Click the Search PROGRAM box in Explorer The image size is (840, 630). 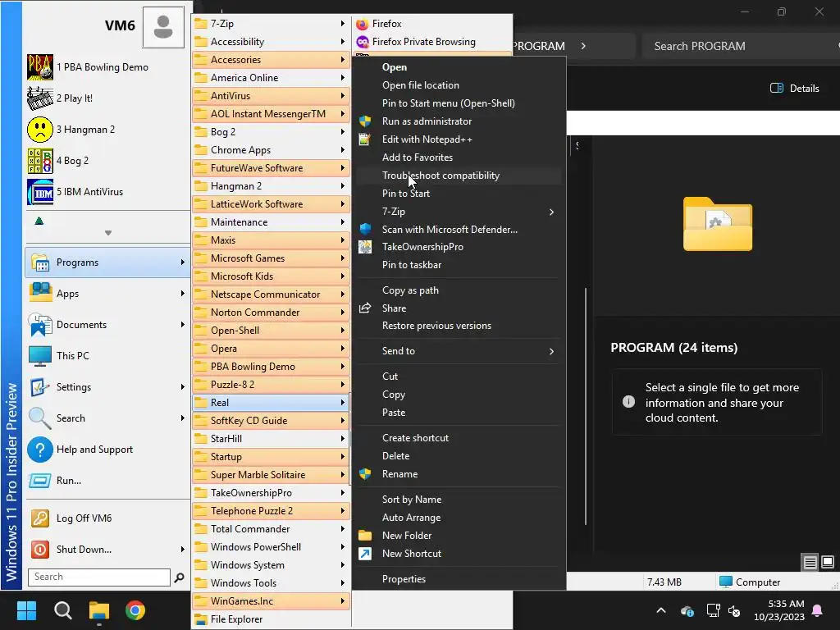tap(742, 46)
